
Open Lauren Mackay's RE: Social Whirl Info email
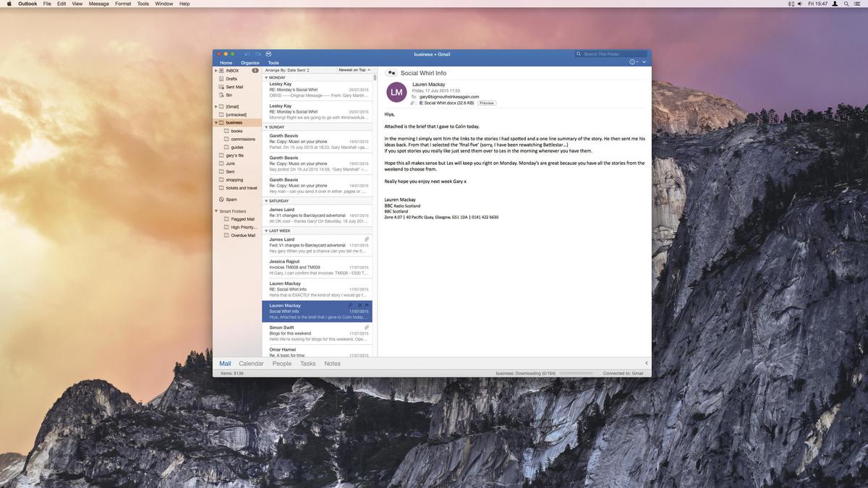[x=317, y=289]
